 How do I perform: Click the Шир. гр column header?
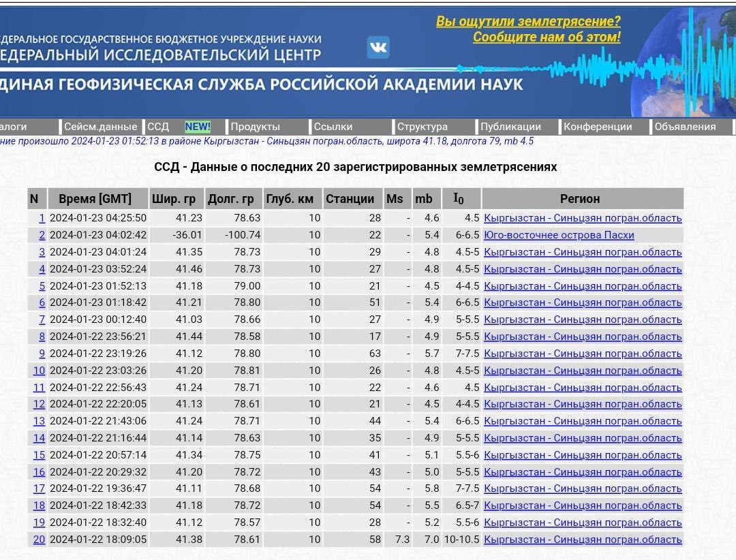pyautogui.click(x=176, y=198)
